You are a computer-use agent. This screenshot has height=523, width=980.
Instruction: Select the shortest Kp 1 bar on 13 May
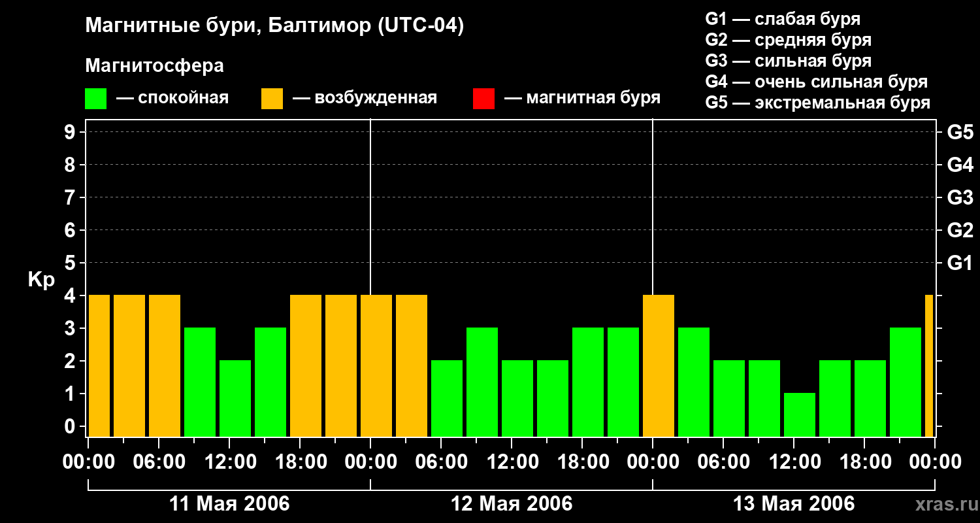(800, 414)
